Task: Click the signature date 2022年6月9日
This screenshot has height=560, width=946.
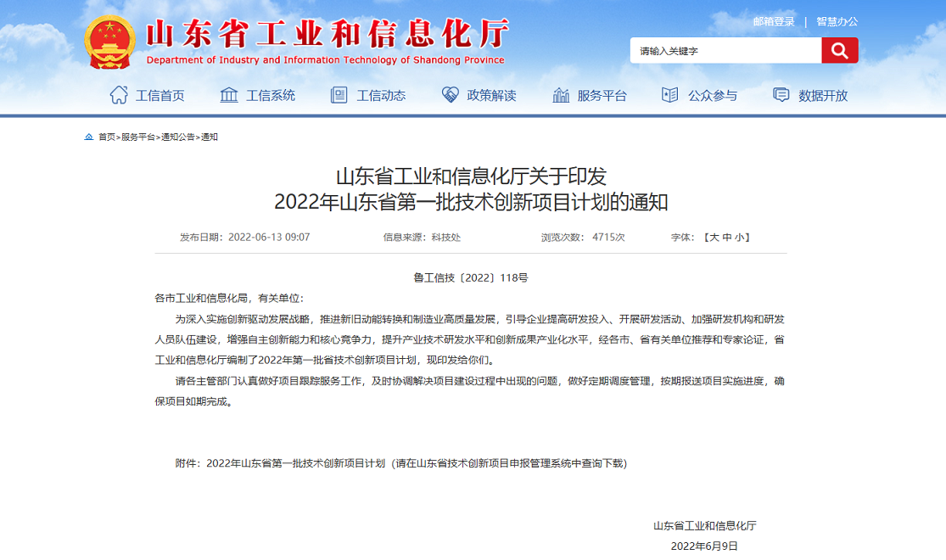Action: point(704,546)
